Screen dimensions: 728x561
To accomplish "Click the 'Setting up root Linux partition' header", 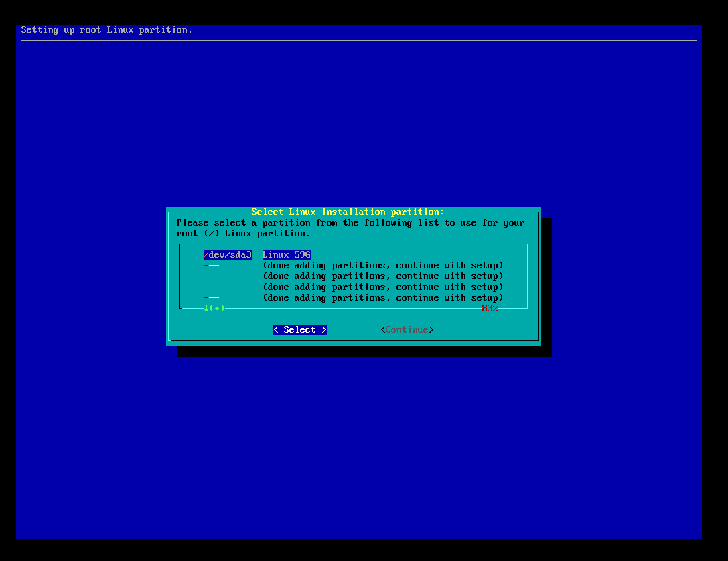I will [x=106, y=30].
